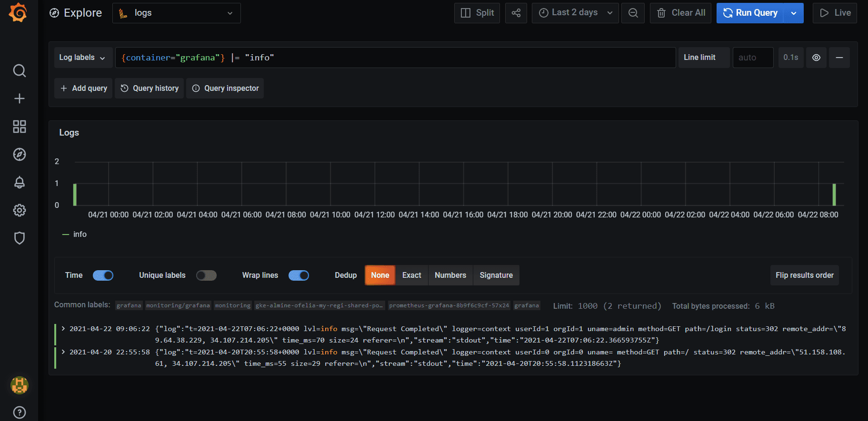868x421 pixels.
Task: Expand the 2021-04-20 22:55:58 log row
Action: tap(63, 352)
